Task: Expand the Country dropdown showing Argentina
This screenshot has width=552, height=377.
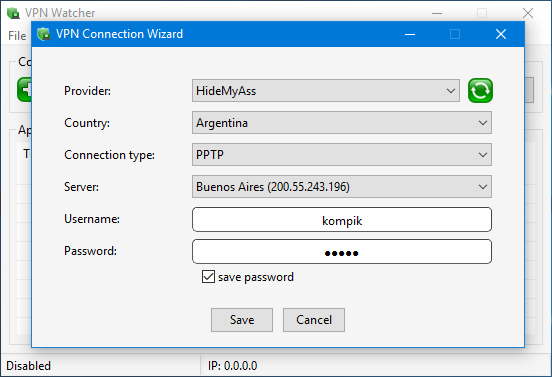Action: point(342,122)
